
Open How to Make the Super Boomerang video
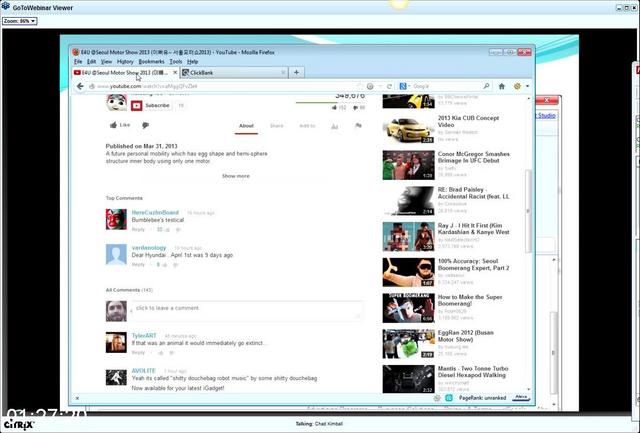coord(470,300)
